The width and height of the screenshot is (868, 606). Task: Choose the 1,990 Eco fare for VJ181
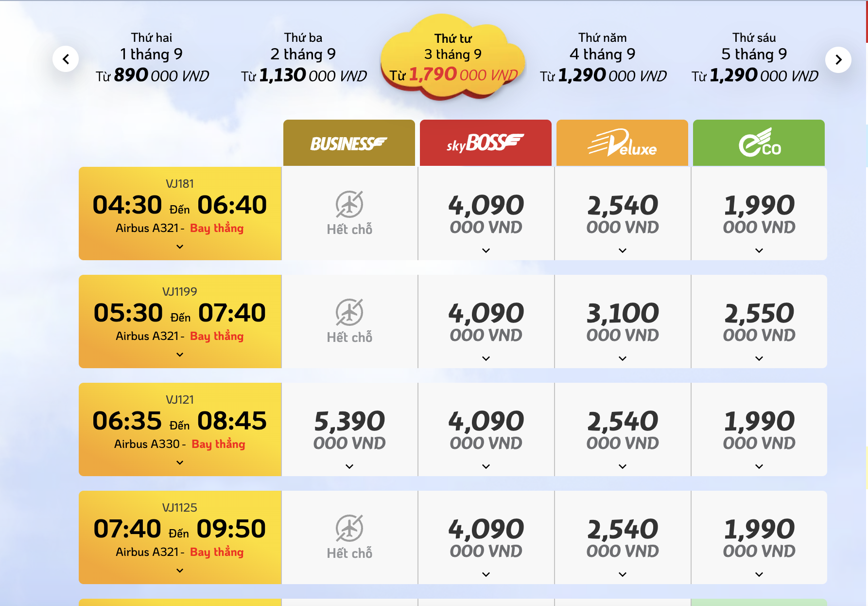click(x=759, y=212)
